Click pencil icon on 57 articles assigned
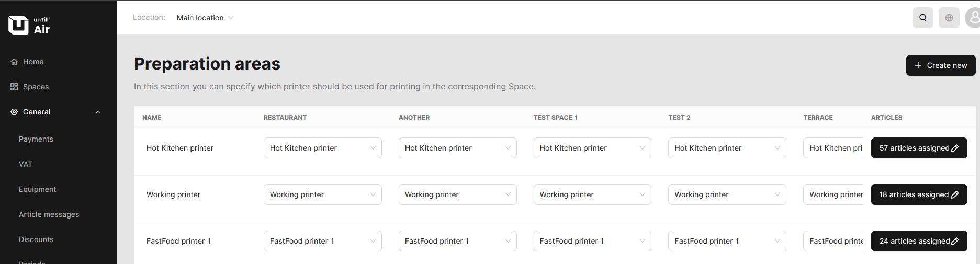980x264 pixels. 955,148
